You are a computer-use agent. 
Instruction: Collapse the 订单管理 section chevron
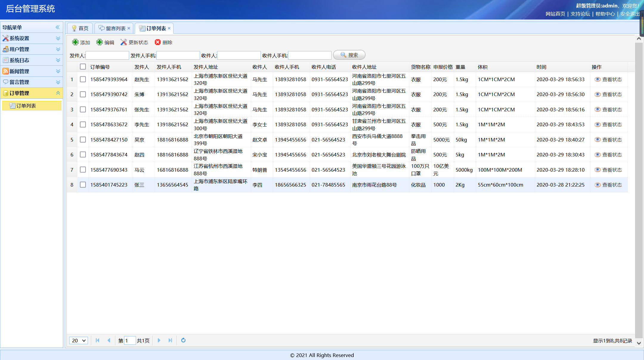tap(58, 93)
